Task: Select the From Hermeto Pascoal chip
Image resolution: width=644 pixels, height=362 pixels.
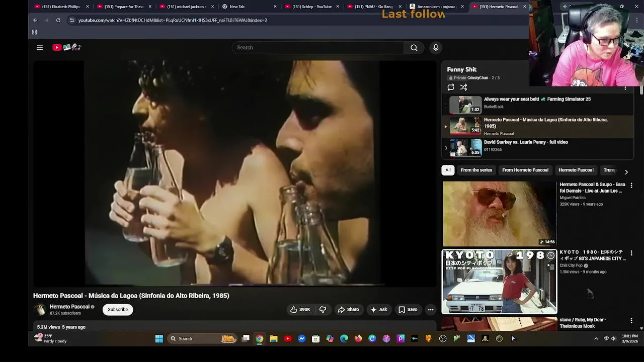Action: tap(525, 170)
